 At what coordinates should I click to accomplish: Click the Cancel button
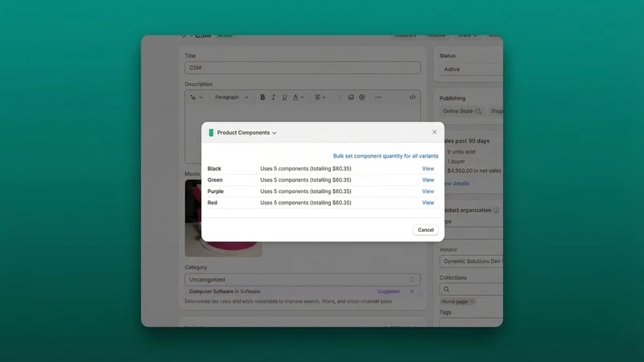pos(426,230)
